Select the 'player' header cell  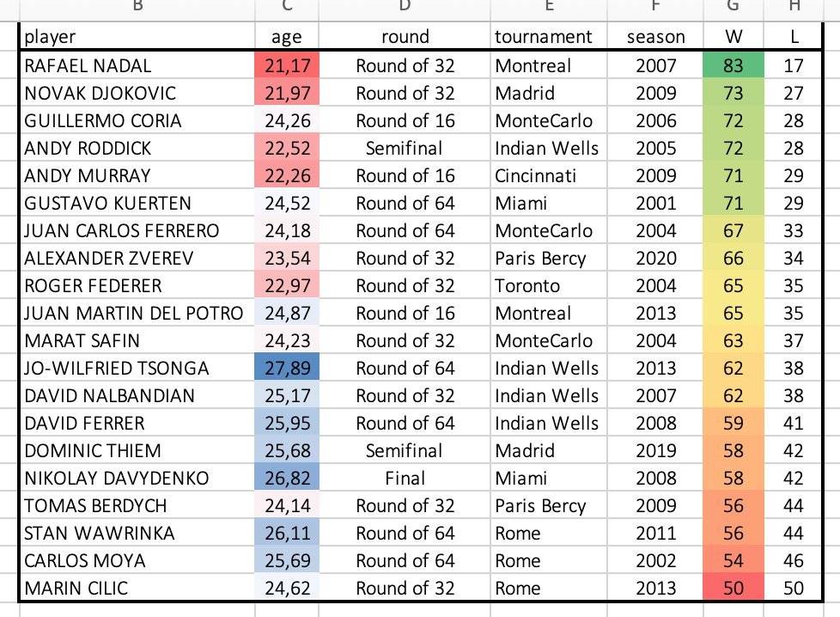click(137, 36)
